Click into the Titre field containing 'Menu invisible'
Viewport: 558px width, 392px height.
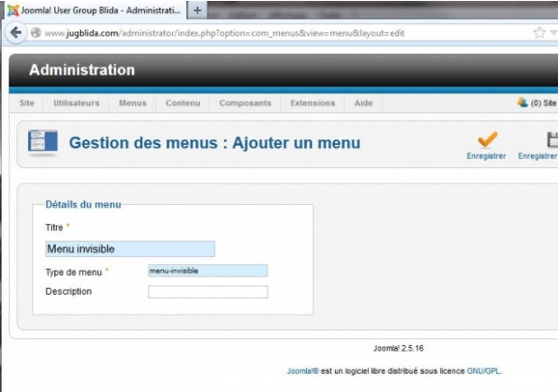(x=130, y=249)
